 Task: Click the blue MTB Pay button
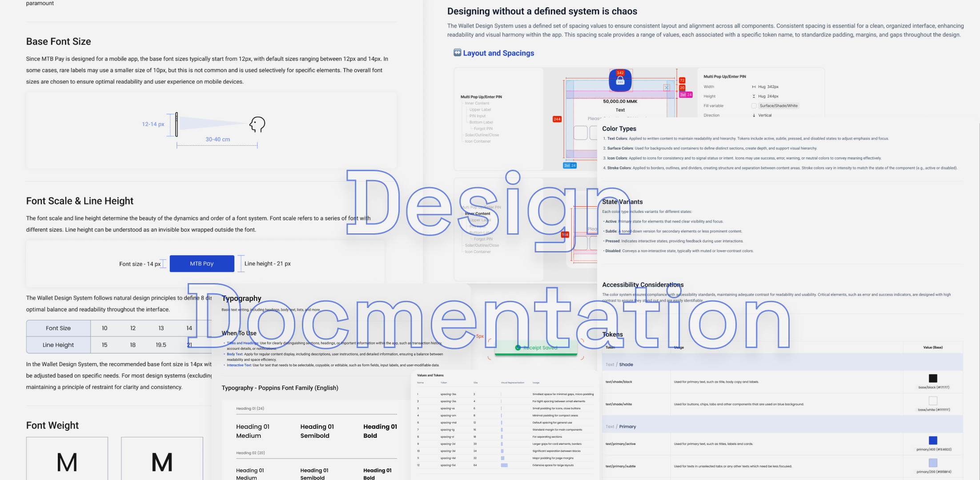pos(202,264)
